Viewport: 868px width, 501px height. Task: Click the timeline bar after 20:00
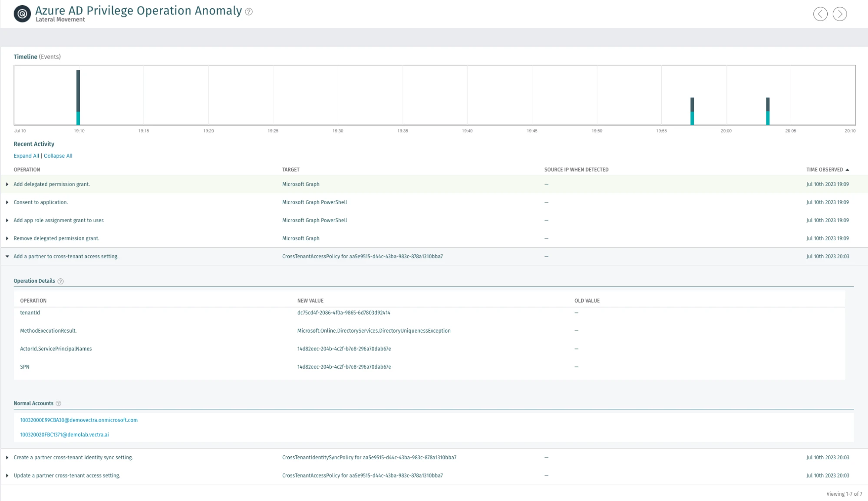click(x=768, y=111)
